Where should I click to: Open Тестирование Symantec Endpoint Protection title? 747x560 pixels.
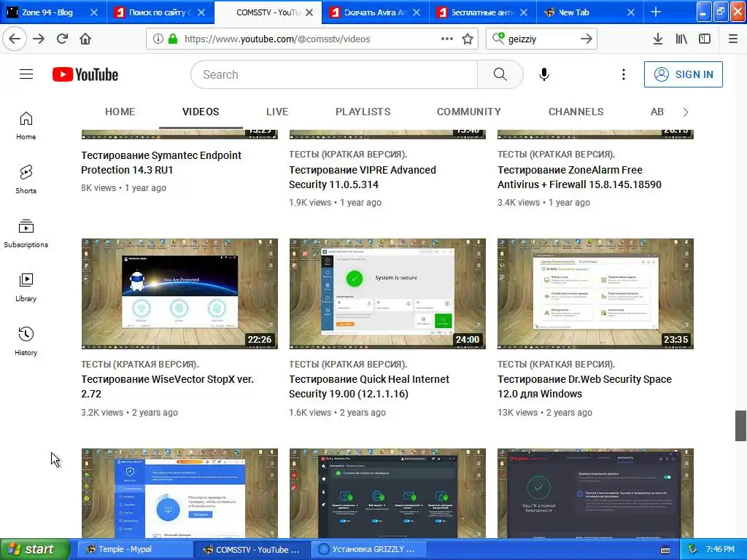click(161, 163)
